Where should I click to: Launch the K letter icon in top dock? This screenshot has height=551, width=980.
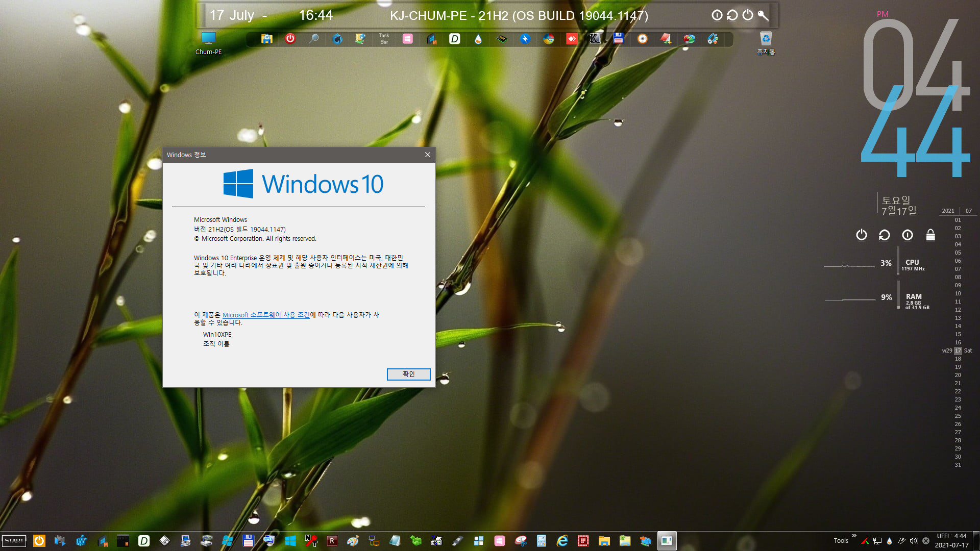tap(595, 39)
